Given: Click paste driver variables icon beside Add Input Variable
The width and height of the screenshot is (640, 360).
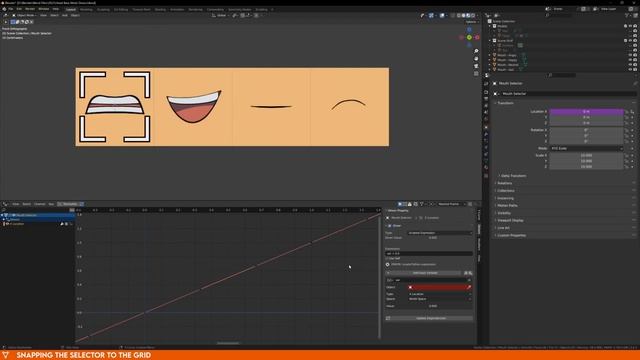Looking at the screenshot, I should point(470,273).
